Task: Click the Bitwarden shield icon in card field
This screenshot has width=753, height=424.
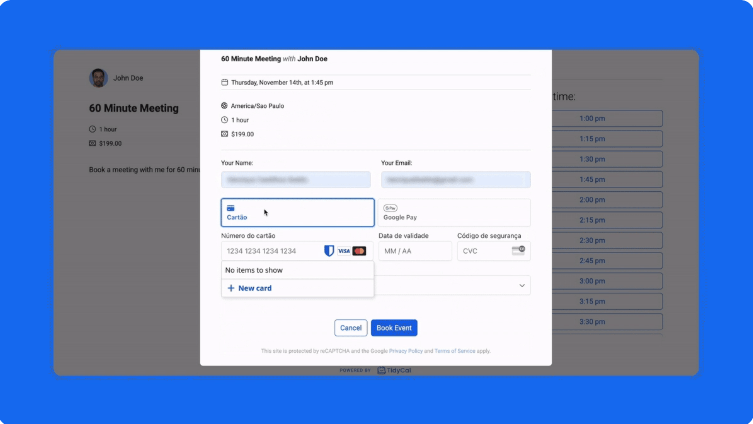Action: tap(329, 251)
